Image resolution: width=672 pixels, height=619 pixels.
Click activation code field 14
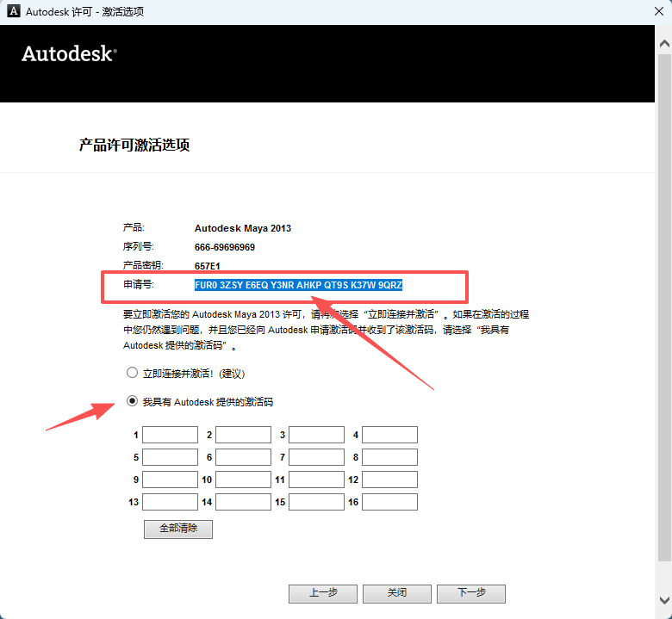pos(244,502)
